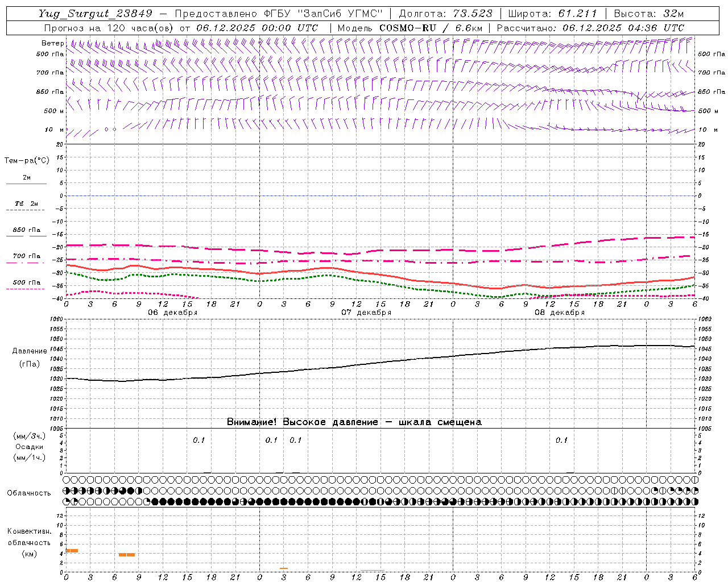The width and height of the screenshot is (728, 582).
Task: Click the (км) convective height unit label
Action: (29, 554)
